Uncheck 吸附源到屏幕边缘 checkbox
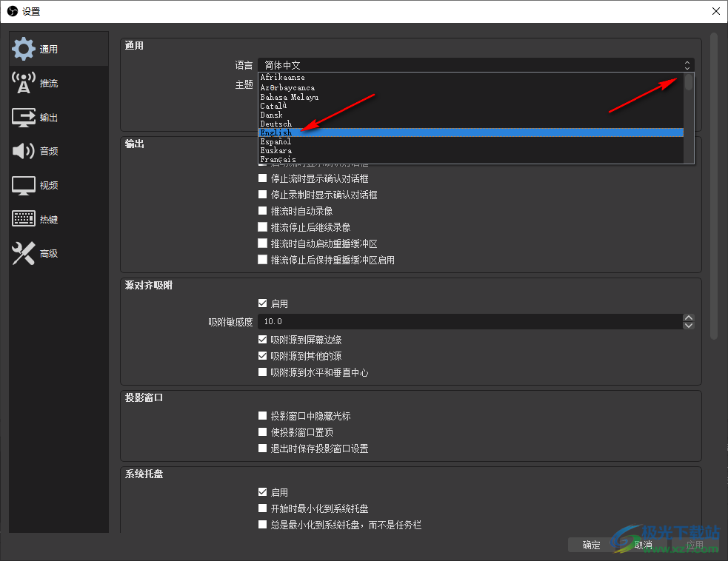This screenshot has height=561, width=728. click(x=262, y=339)
